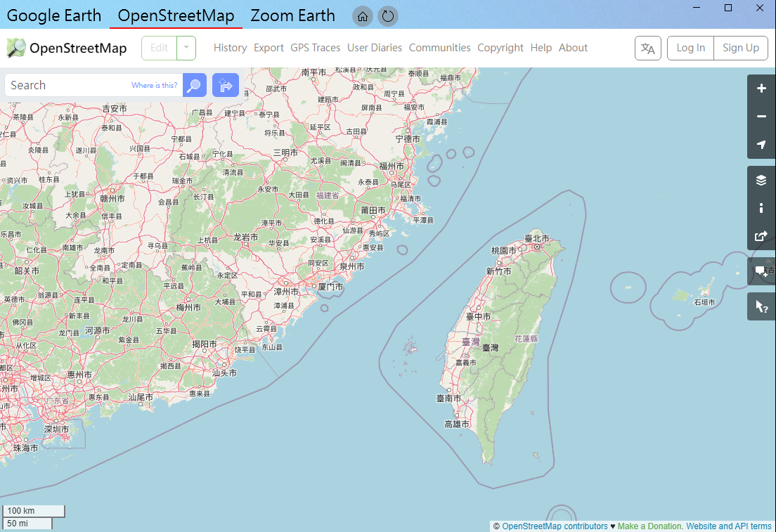
Task: Click the share map icon
Action: coord(761,236)
